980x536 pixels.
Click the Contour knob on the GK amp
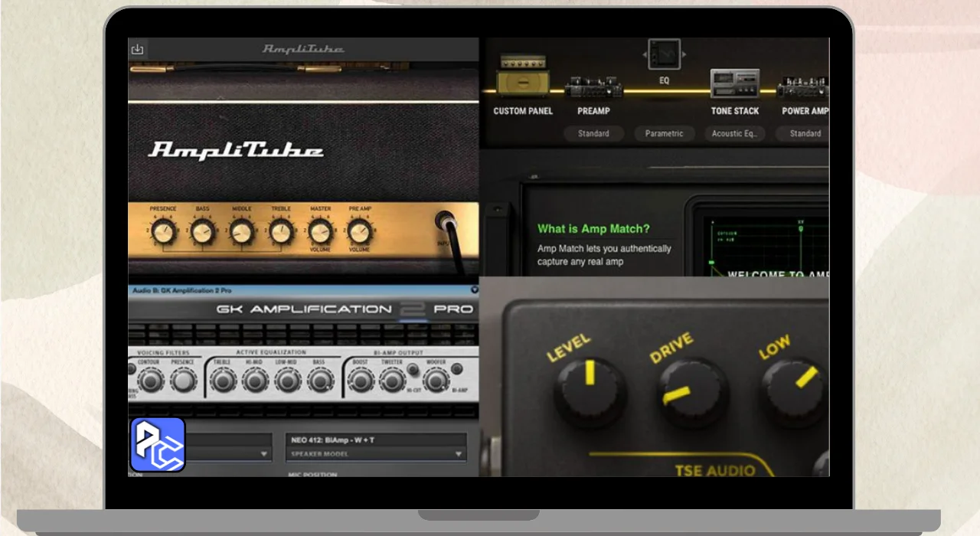tap(152, 380)
